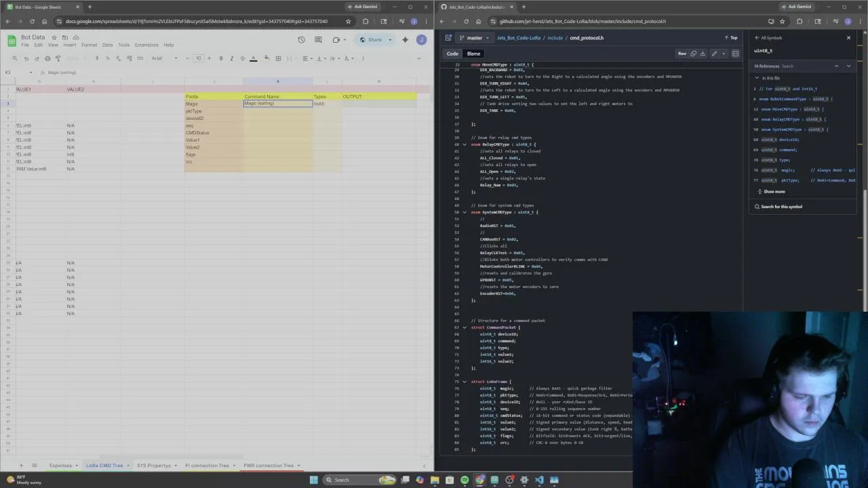Toggle the symbols pane icon on GitHub
The image size is (868, 488).
point(735,54)
